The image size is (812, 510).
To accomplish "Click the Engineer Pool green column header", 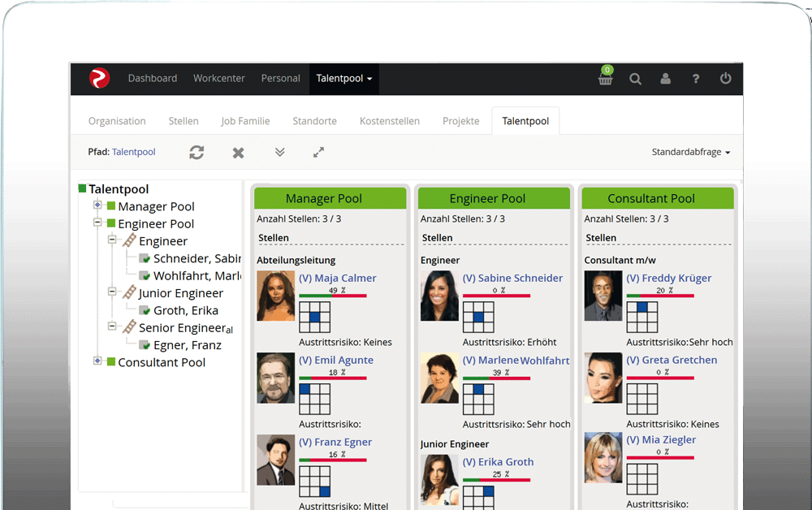I will [x=494, y=198].
